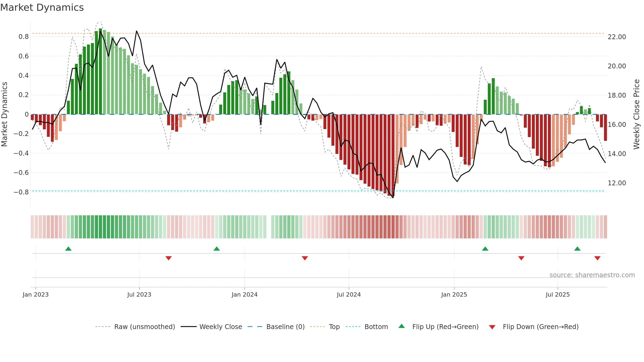The width and height of the screenshot is (644, 362).
Task: Click the 0.8 left axis tick label
Action: click(24, 36)
